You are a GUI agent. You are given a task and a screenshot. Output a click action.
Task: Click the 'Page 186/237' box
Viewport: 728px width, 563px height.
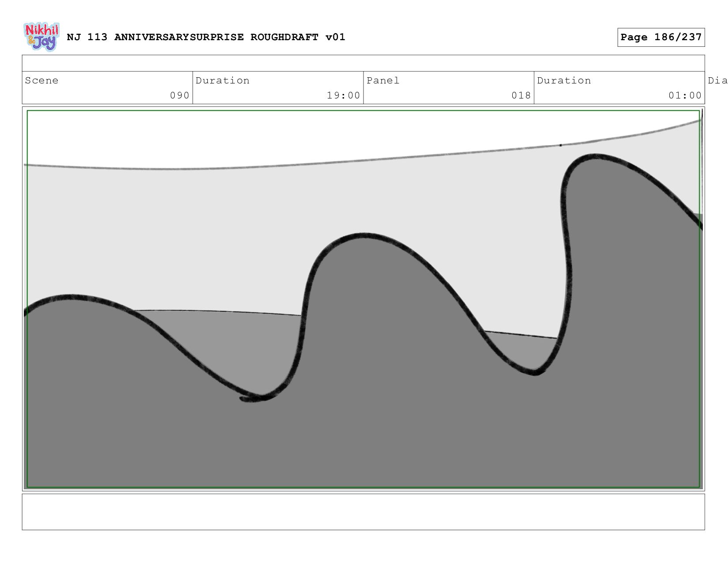(661, 37)
